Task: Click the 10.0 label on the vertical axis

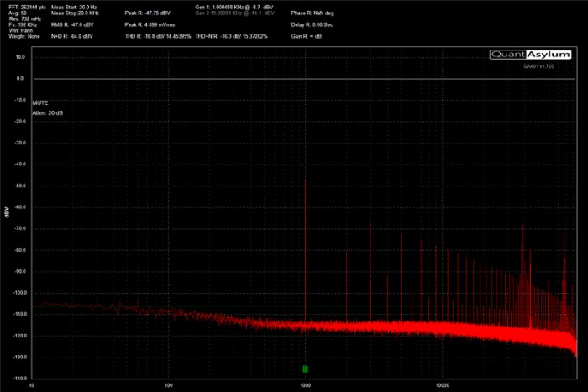Action: pos(20,57)
